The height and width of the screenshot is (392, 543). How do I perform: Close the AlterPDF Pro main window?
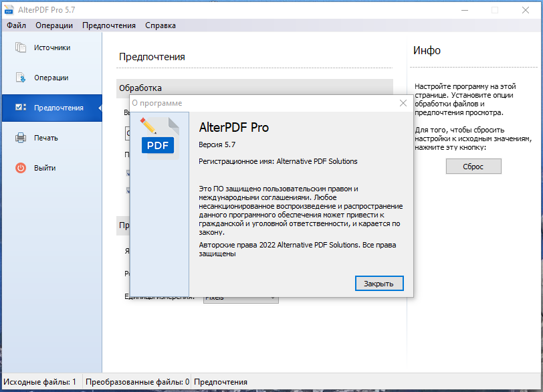click(526, 10)
